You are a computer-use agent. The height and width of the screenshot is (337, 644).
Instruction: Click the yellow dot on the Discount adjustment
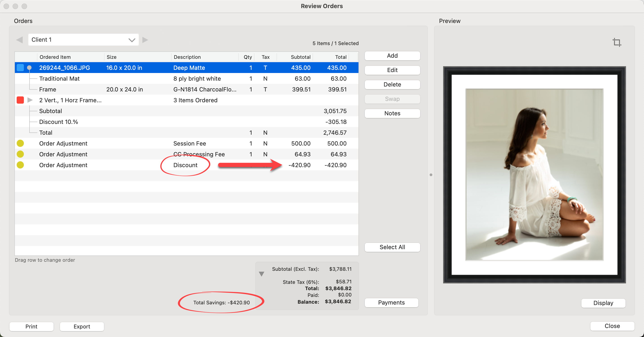click(x=20, y=165)
